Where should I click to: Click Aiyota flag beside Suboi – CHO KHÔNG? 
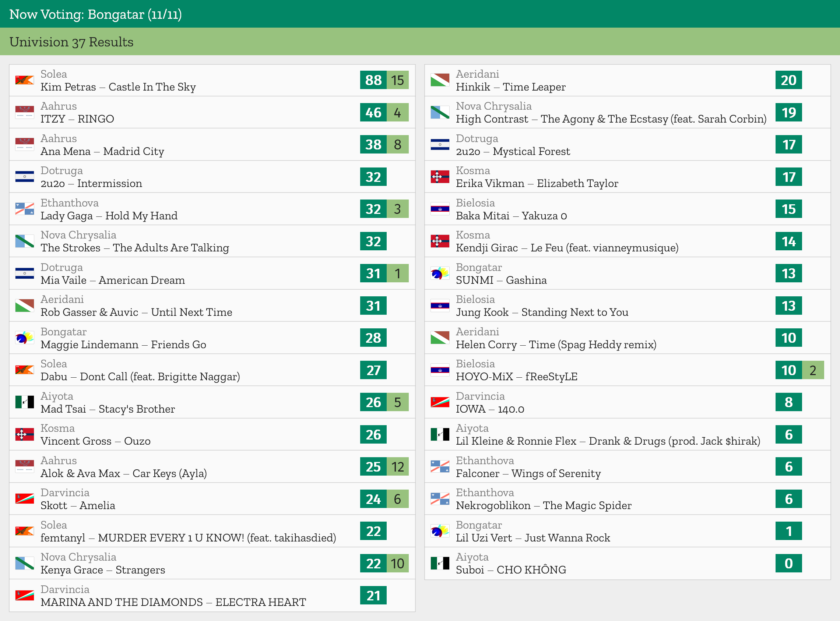pos(440,563)
